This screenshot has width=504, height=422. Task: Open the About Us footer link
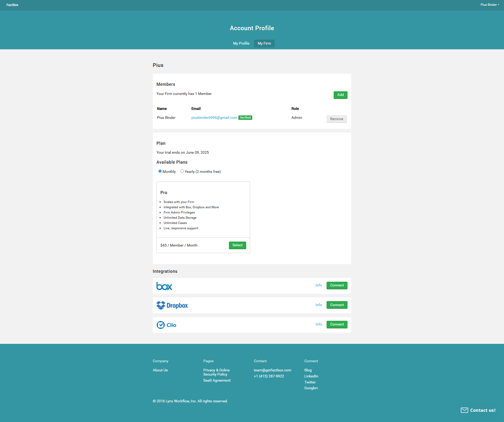[160, 370]
